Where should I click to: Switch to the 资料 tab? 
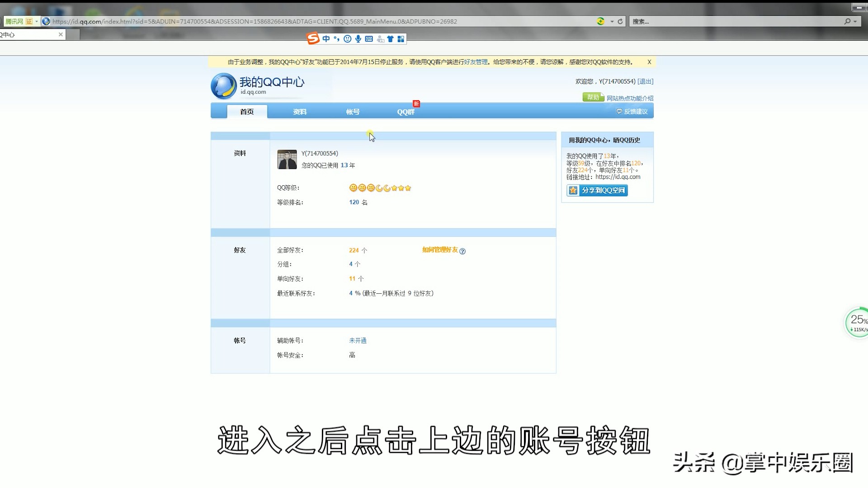(300, 112)
